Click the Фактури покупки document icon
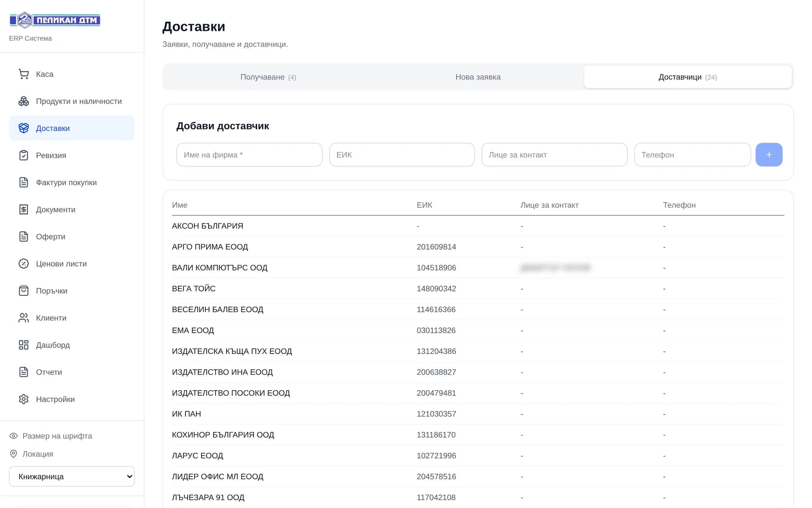812x508 pixels. pos(24,182)
